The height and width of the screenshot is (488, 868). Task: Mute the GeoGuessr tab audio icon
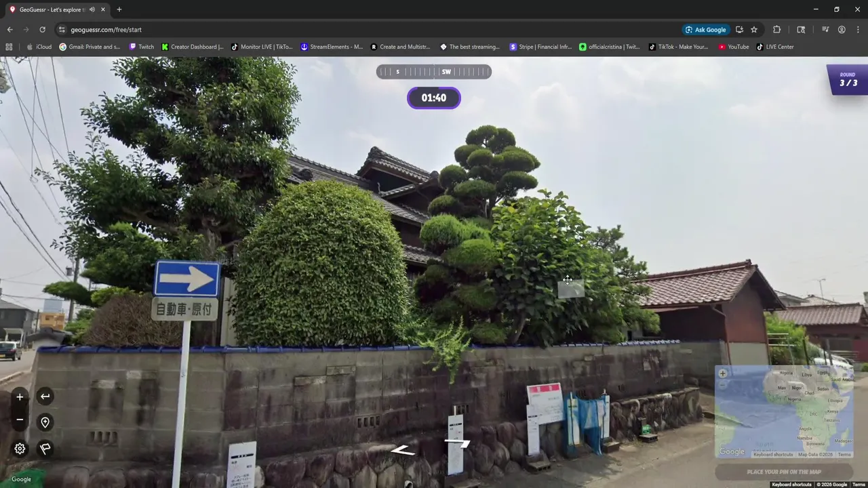tap(92, 9)
